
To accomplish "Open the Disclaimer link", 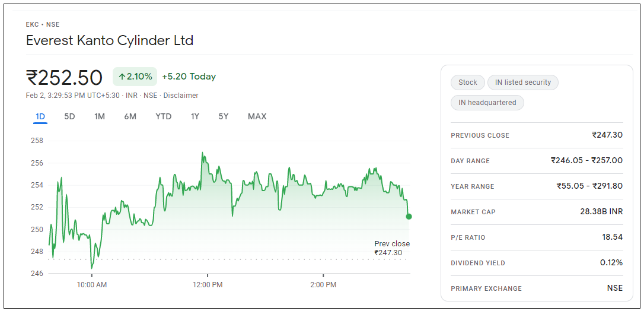I will click(x=181, y=96).
